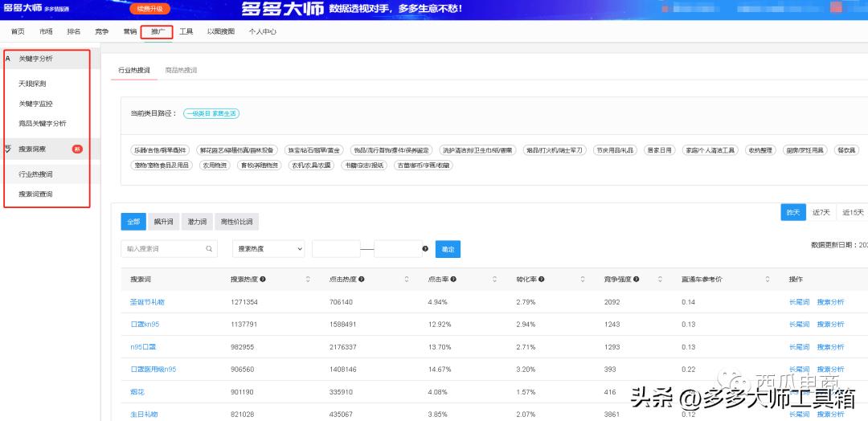Sort table by 点击率 column arrows
868x421 pixels.
point(495,280)
